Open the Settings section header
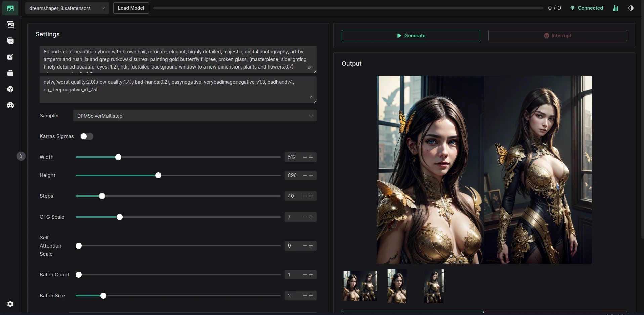 point(48,34)
